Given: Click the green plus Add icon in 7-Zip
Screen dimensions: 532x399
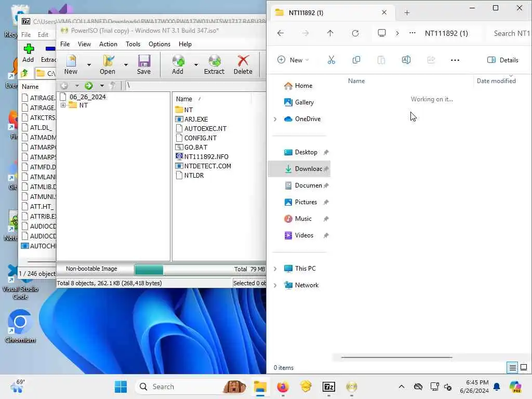Looking at the screenshot, I should (x=28, y=49).
